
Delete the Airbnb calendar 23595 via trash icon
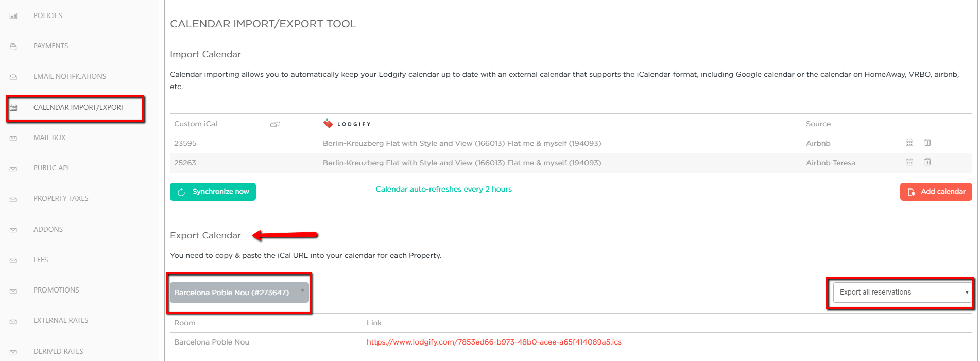(x=927, y=142)
